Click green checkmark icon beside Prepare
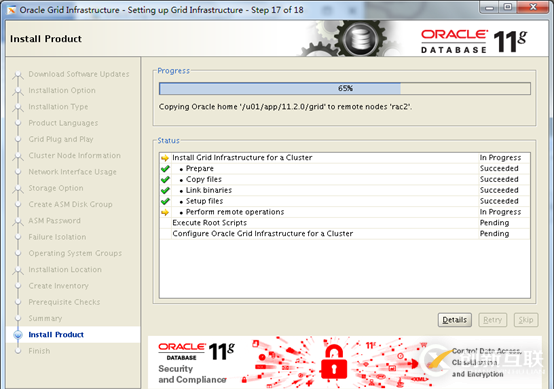 [x=165, y=169]
